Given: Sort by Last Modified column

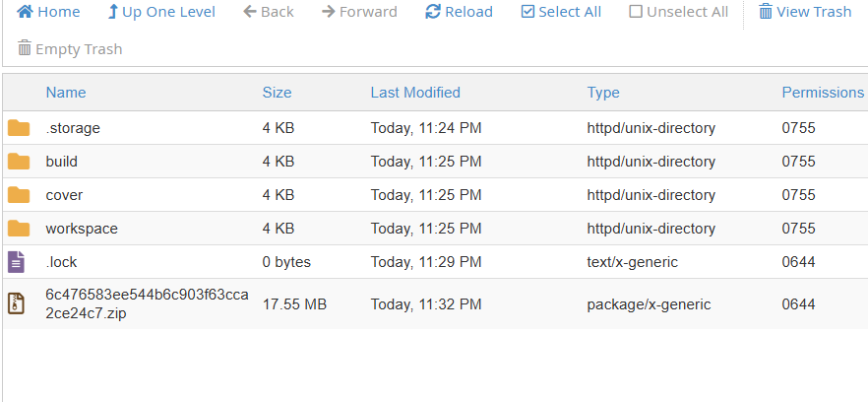Looking at the screenshot, I should [415, 93].
